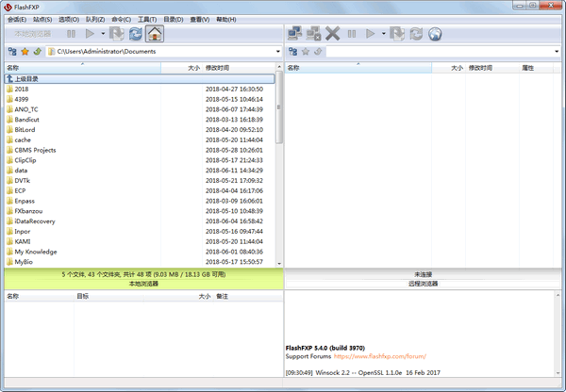The width and height of the screenshot is (566, 392).
Task: Click the local file list vertical scrollbar
Action: (278, 170)
